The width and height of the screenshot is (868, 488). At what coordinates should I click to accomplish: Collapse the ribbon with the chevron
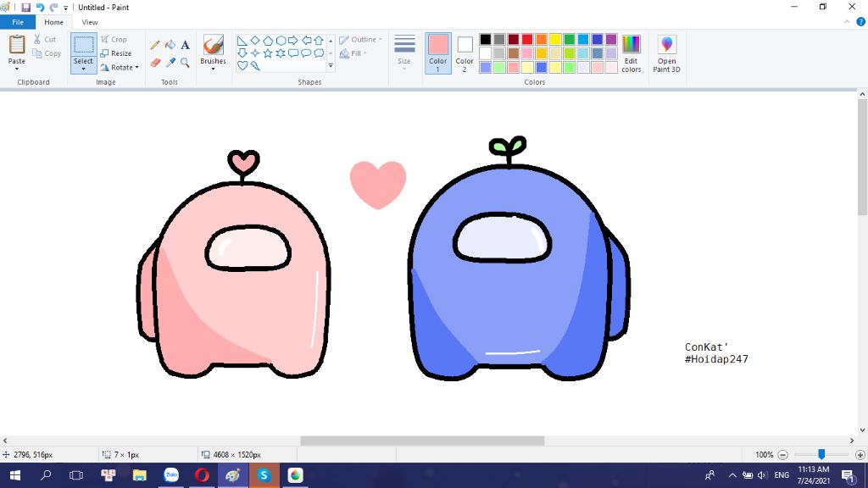[x=847, y=22]
